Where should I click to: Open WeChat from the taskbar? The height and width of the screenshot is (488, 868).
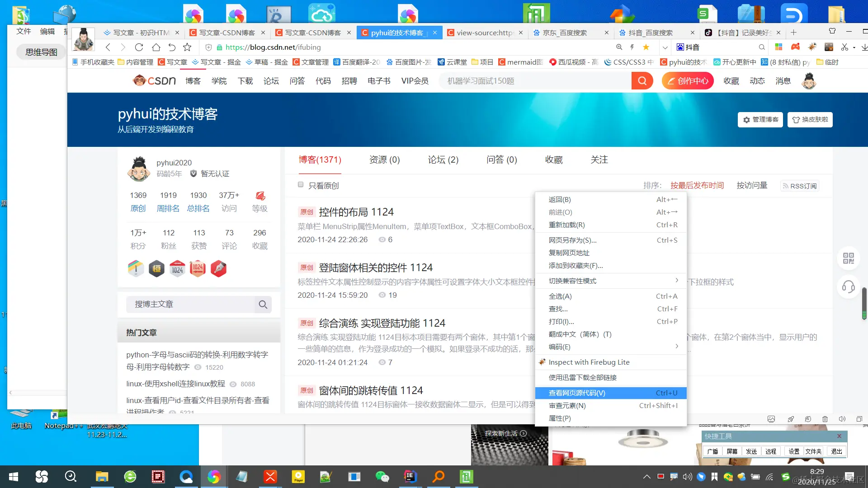[382, 477]
